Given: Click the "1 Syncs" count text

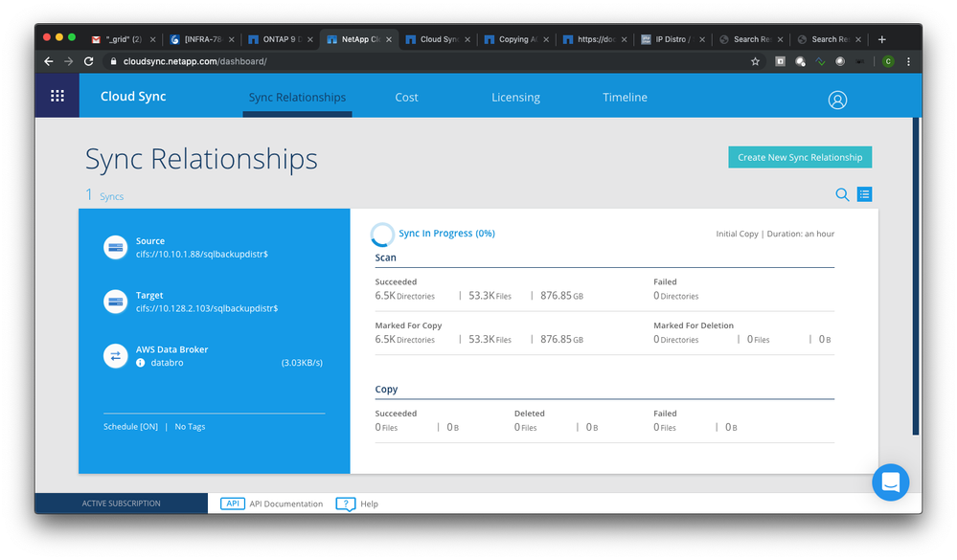Looking at the screenshot, I should coord(104,195).
